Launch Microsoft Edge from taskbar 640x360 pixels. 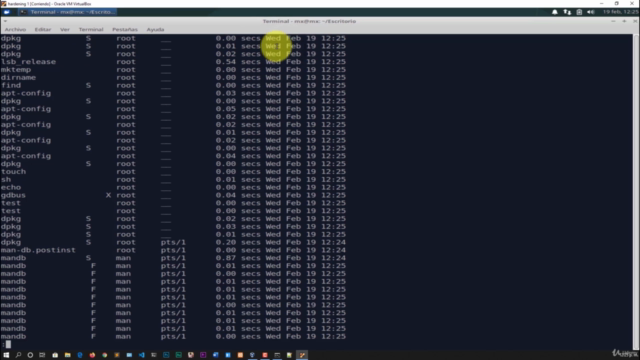80,355
